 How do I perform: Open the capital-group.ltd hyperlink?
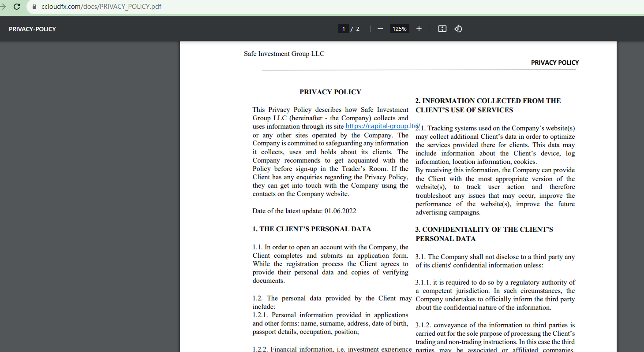[x=382, y=126]
